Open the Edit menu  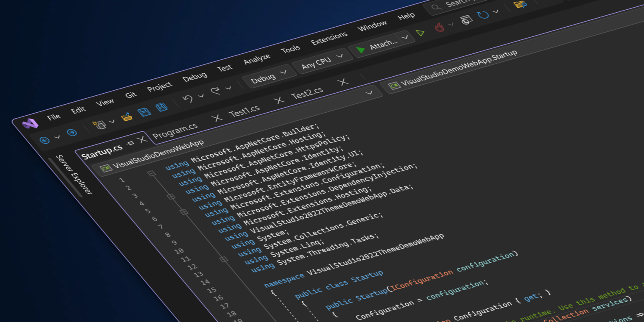78,110
